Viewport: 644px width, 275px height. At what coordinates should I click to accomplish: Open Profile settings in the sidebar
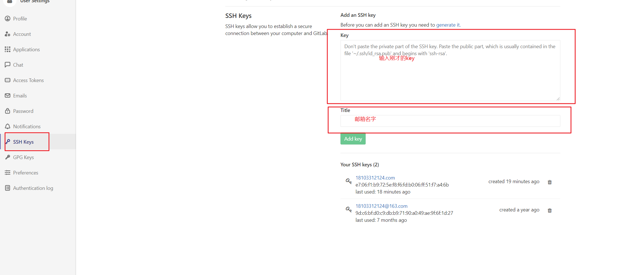coord(20,18)
